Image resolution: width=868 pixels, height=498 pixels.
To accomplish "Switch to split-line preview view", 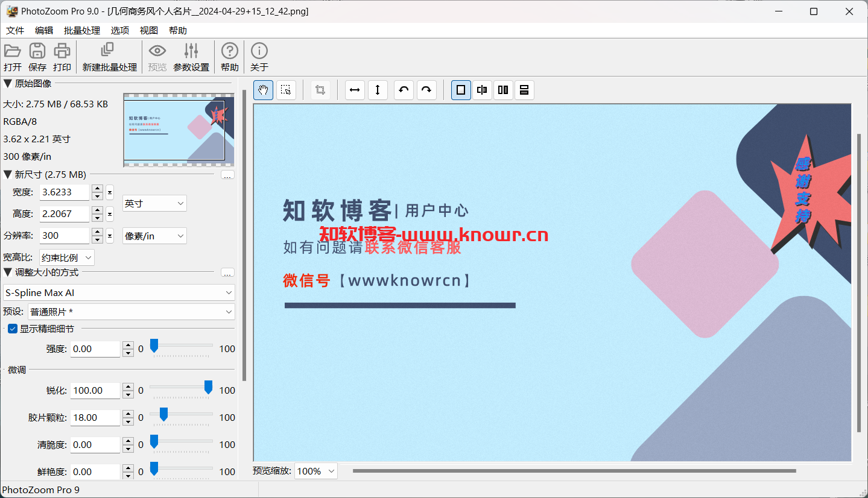I will 482,90.
